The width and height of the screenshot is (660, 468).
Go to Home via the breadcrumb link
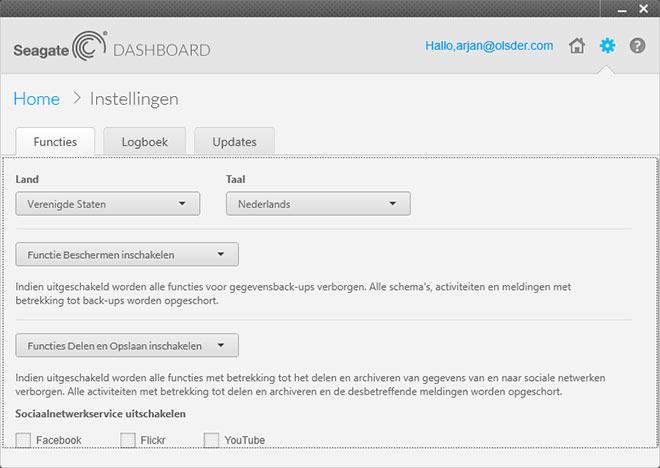(36, 99)
